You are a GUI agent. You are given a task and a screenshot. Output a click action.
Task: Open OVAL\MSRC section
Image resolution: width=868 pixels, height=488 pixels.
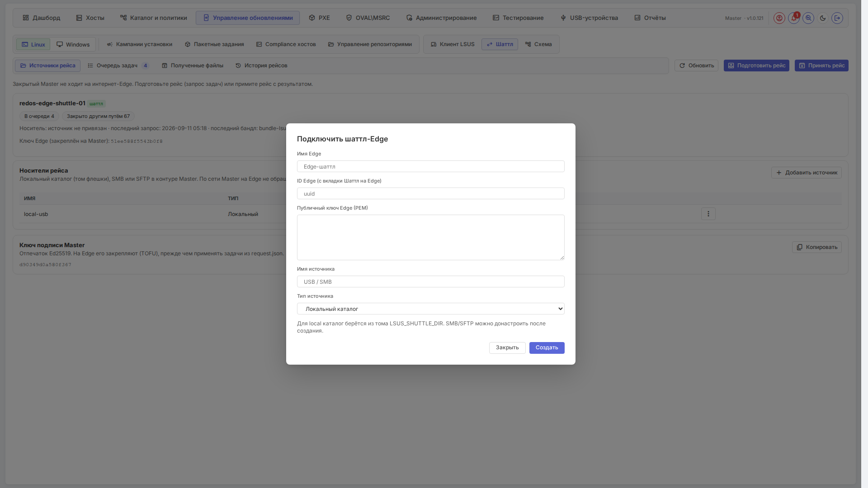(x=368, y=18)
